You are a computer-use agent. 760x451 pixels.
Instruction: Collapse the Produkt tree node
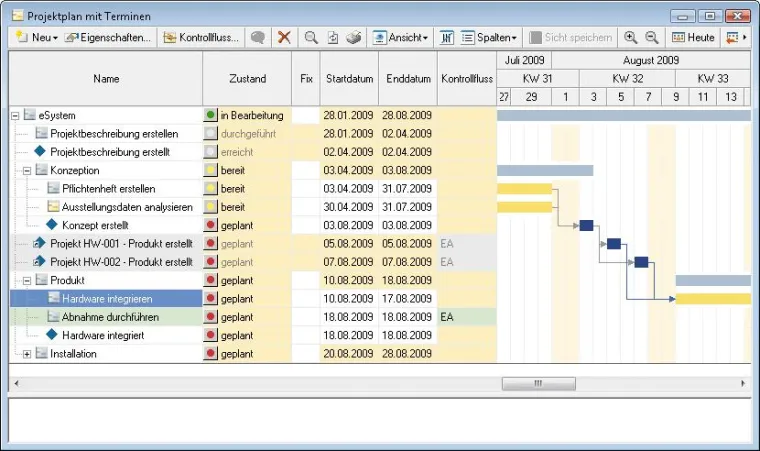27,280
